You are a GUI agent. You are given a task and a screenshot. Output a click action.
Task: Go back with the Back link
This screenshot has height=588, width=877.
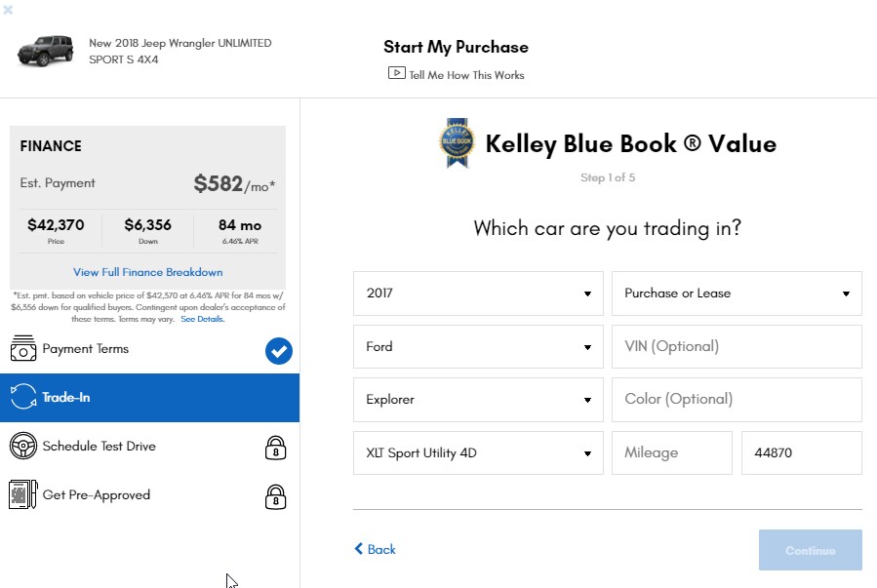375,549
